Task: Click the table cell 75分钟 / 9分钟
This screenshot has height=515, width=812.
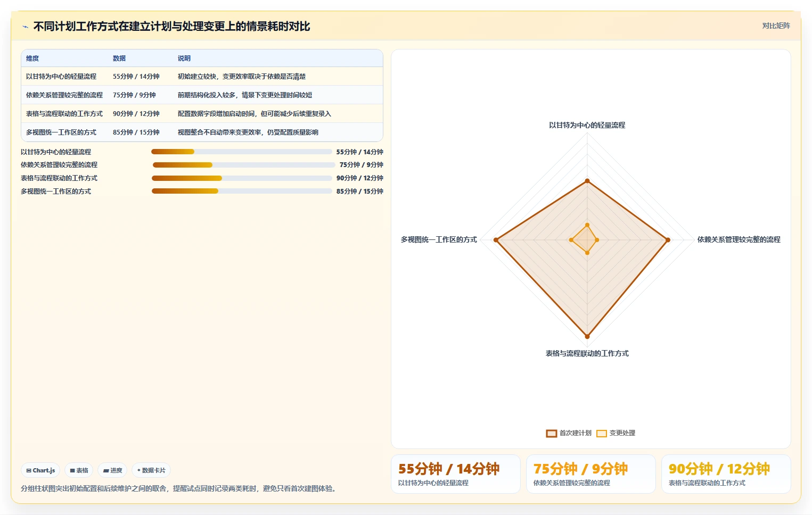Action: tap(134, 95)
